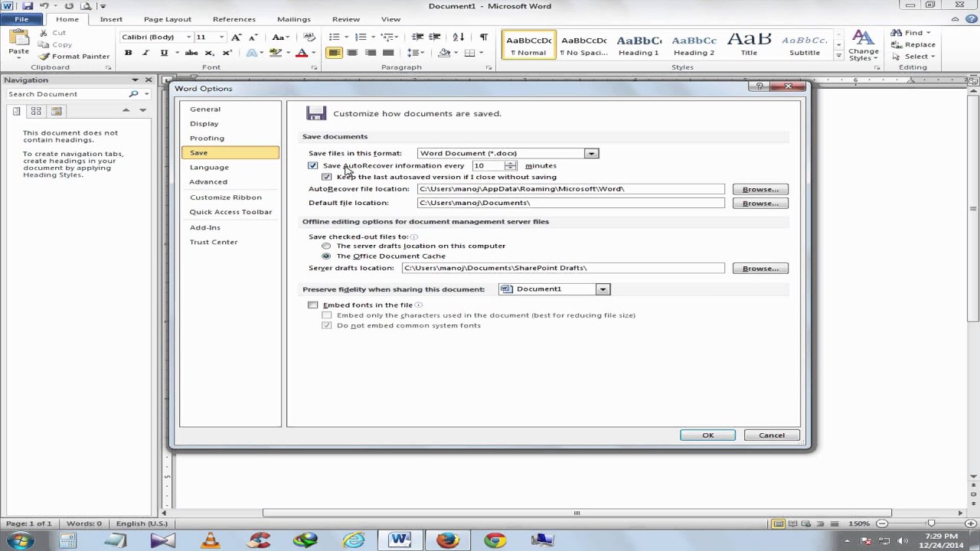Click the Bullets list icon
Viewport: 980px width, 551px height.
(334, 37)
